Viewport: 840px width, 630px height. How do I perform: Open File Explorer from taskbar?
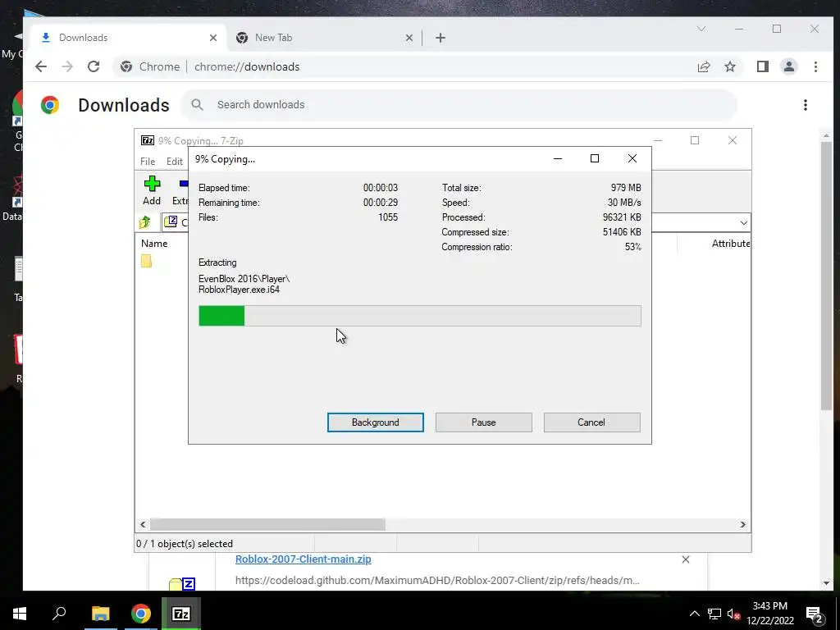pos(100,614)
